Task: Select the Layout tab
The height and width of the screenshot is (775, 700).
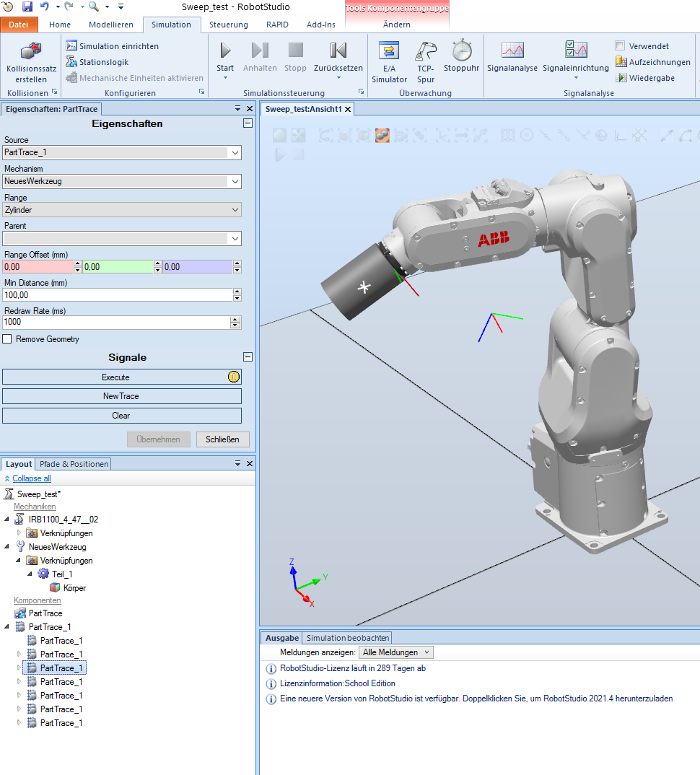Action: pyautogui.click(x=19, y=464)
